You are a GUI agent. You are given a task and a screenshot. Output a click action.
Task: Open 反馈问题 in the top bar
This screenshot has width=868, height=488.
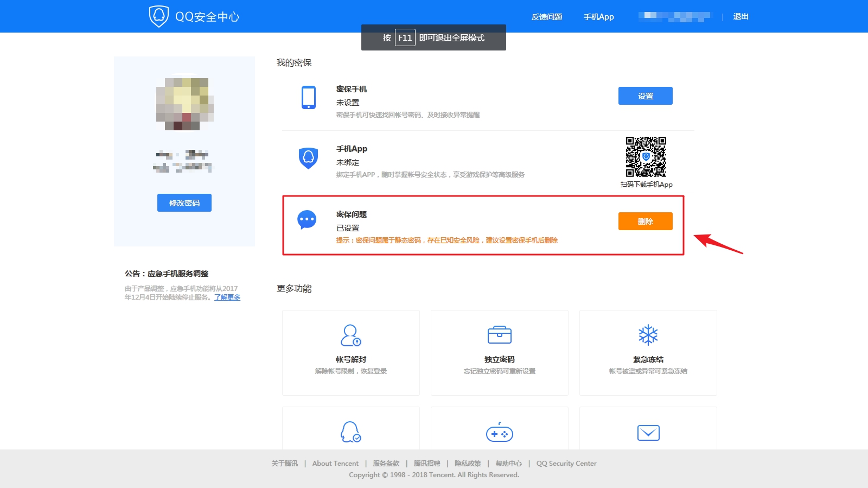tap(547, 17)
